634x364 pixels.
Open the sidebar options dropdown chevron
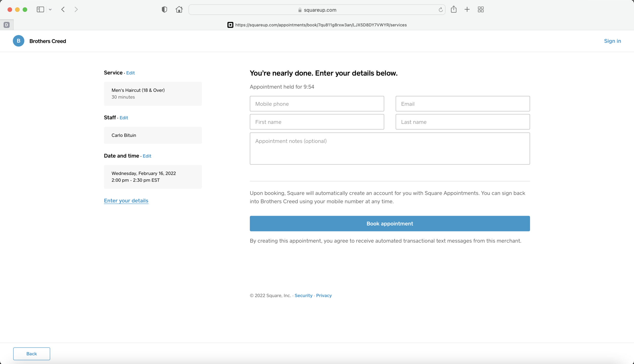[50, 10]
